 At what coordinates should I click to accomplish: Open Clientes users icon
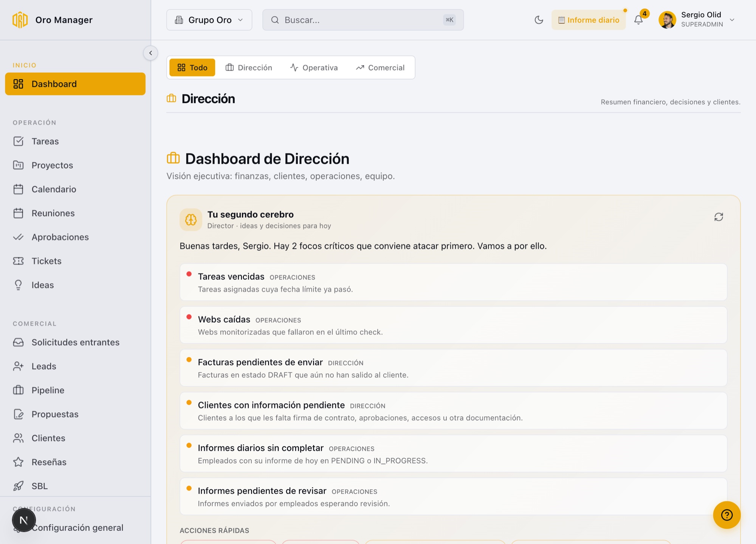click(x=18, y=438)
